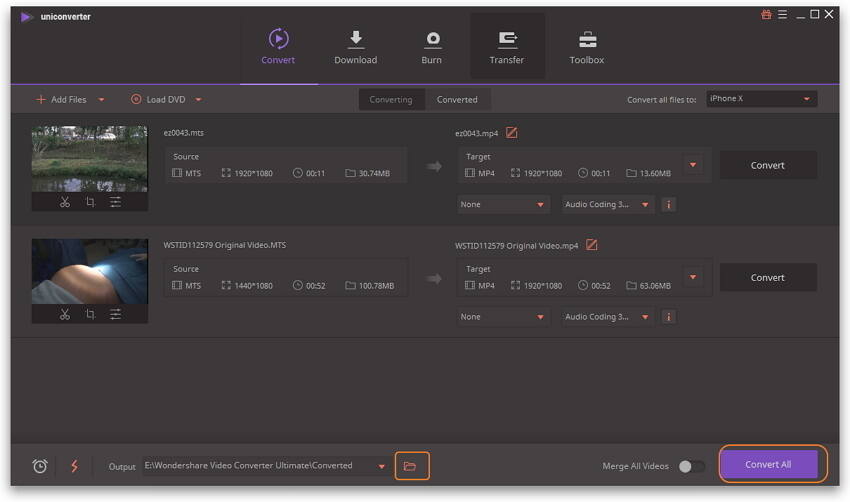Show media info for WSTID112579 video

(668, 317)
